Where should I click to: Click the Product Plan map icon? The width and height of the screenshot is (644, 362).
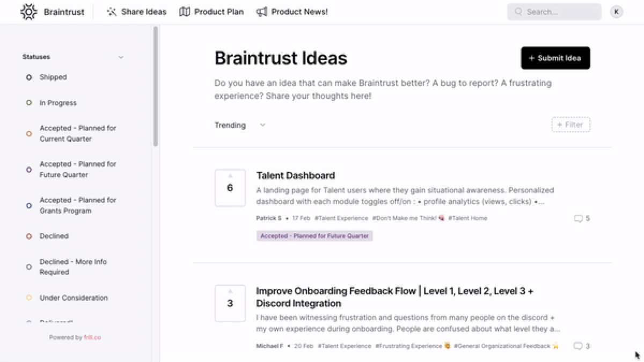click(x=185, y=12)
